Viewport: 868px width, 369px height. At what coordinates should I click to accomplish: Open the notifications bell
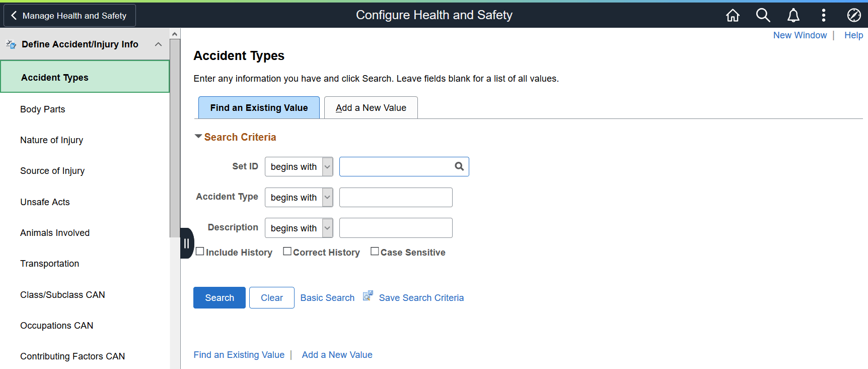pyautogui.click(x=793, y=16)
